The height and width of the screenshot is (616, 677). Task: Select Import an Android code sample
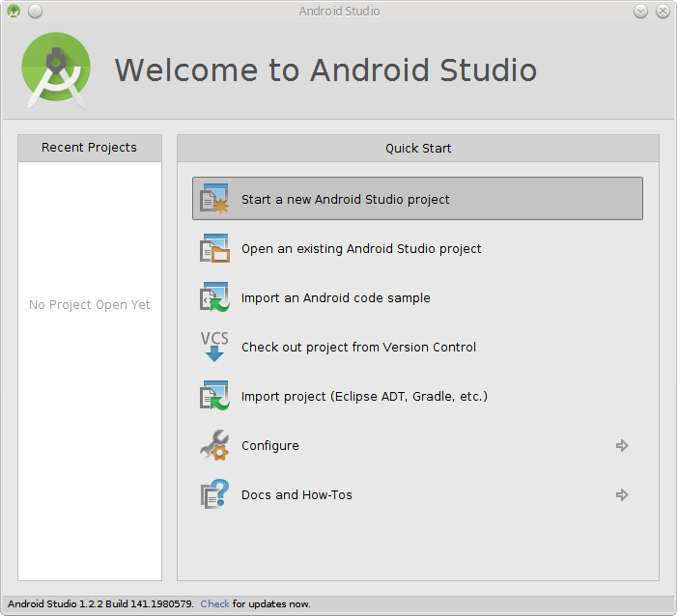(x=335, y=297)
